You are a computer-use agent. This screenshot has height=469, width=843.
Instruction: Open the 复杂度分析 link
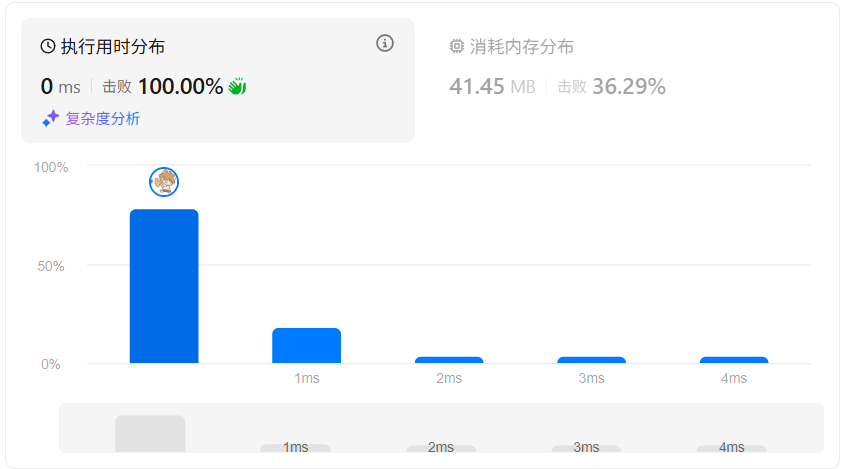pos(102,118)
